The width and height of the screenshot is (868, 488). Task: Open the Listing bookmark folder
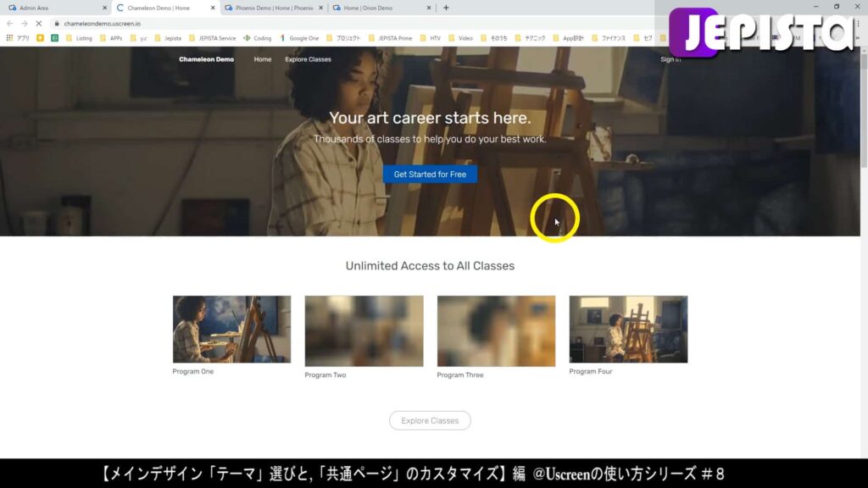point(79,38)
